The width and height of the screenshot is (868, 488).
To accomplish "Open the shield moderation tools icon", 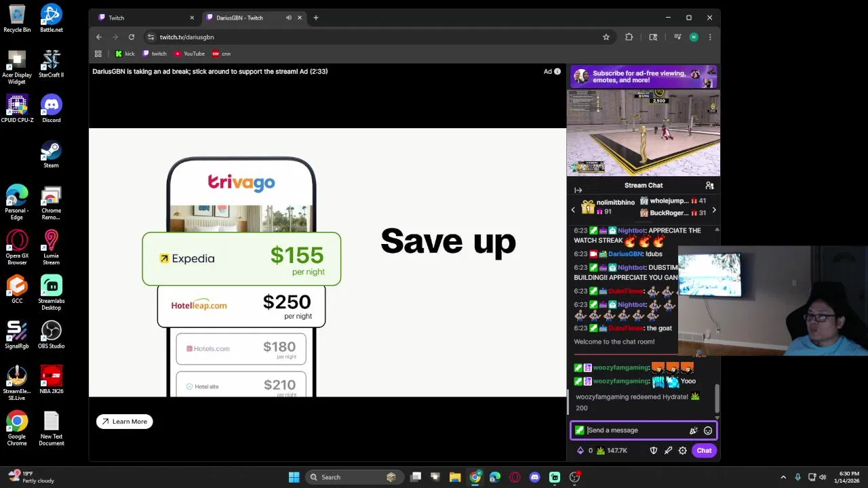I will click(x=654, y=451).
